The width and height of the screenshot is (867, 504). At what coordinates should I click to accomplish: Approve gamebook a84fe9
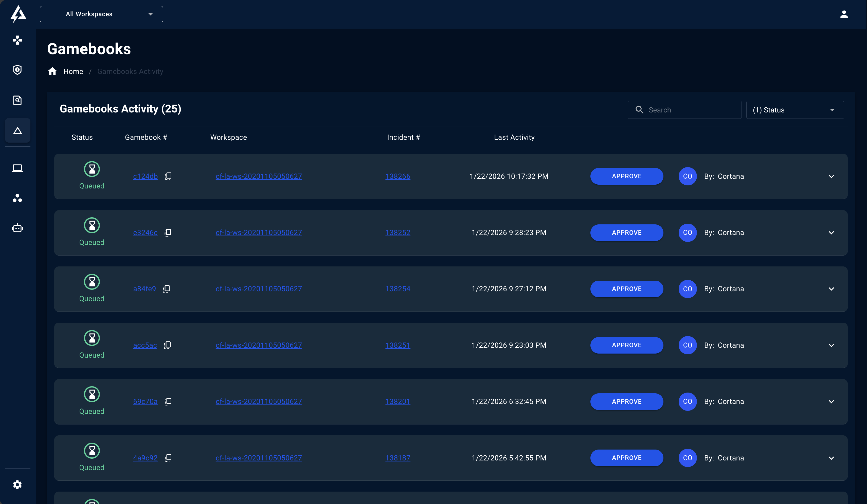tap(626, 289)
